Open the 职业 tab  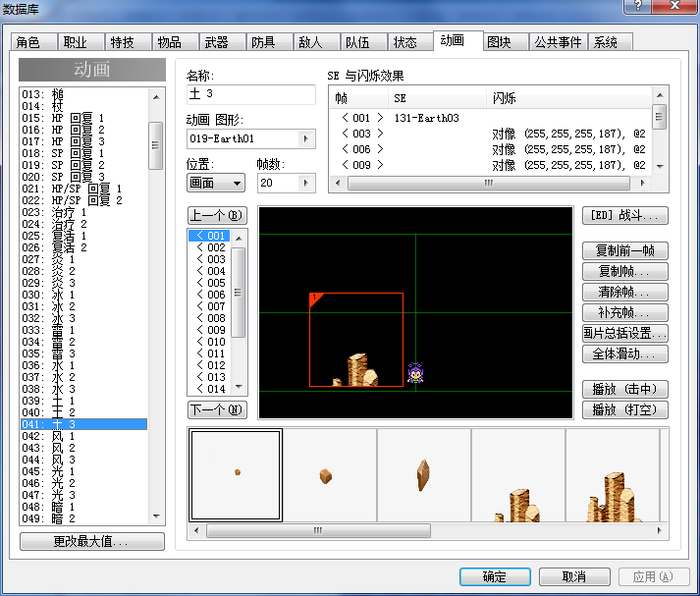pyautogui.click(x=81, y=42)
